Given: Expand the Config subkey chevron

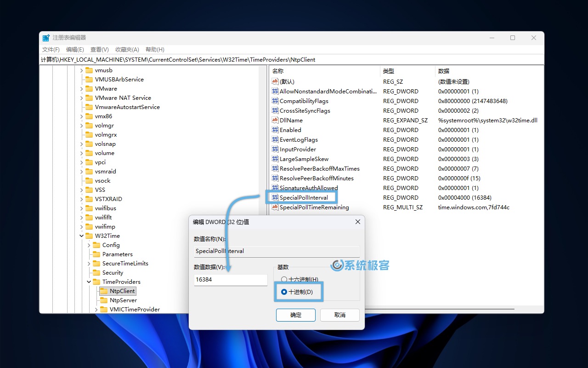Looking at the screenshot, I should (89, 245).
